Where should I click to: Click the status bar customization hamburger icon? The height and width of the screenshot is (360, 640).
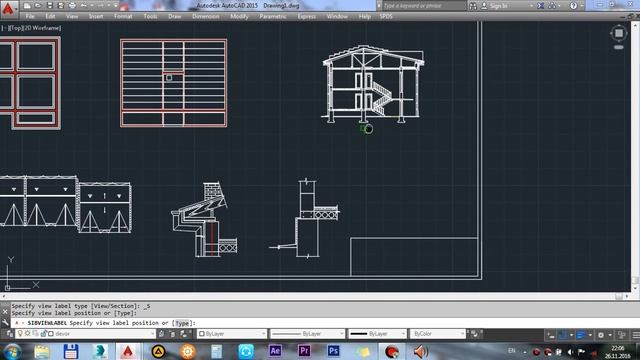click(x=636, y=335)
